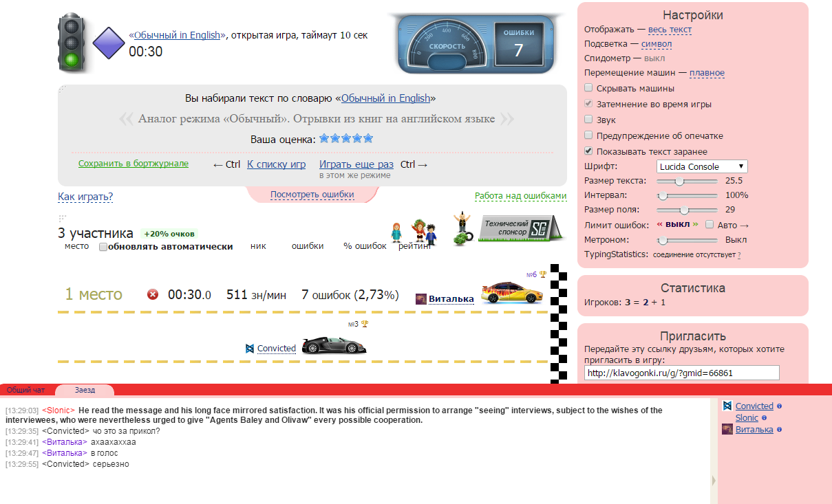Screen dimensions: 832x504
Task: Click Виталька's avatar in chat user list
Action: (x=727, y=429)
